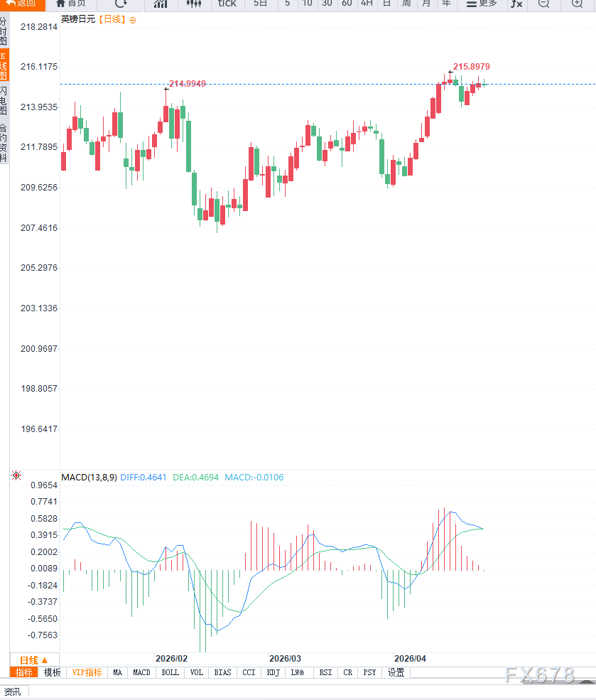Go to 首页 home page
596x700 pixels.
tap(70, 4)
